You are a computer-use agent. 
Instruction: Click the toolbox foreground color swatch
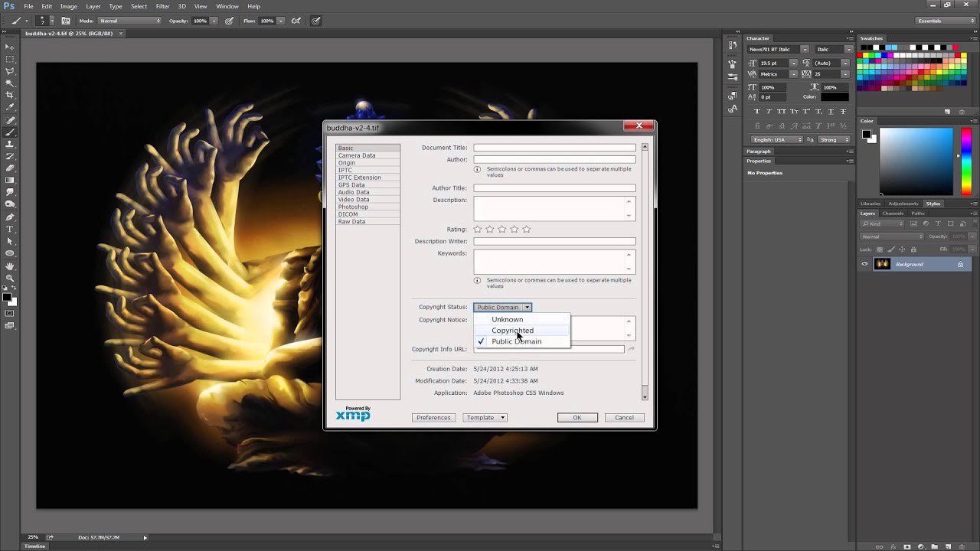[x=7, y=296]
